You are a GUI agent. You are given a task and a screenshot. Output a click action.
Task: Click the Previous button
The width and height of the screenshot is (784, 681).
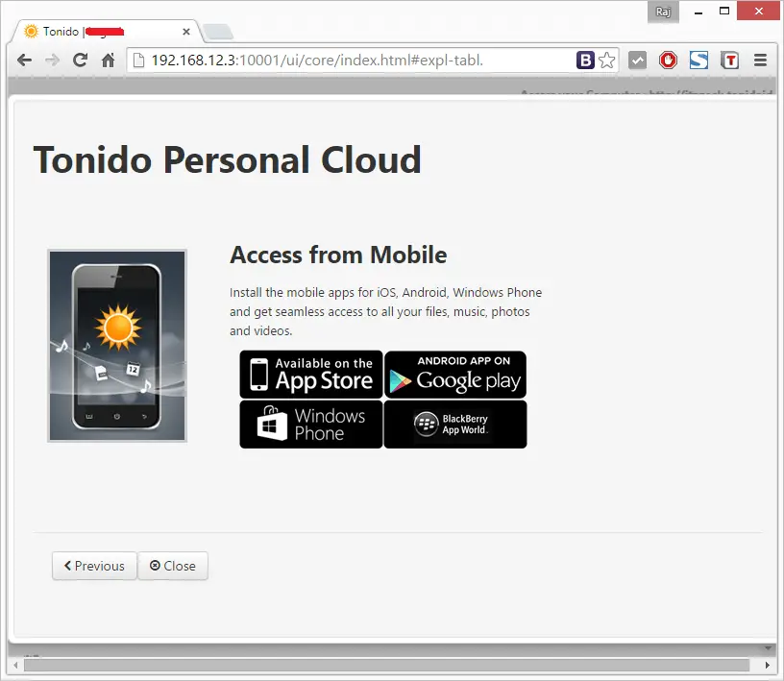[94, 566]
